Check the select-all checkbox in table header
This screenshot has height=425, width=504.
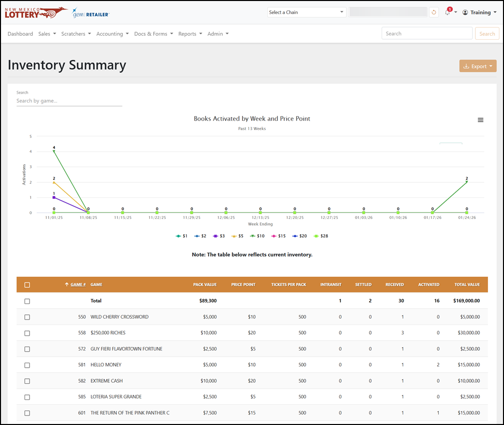27,285
